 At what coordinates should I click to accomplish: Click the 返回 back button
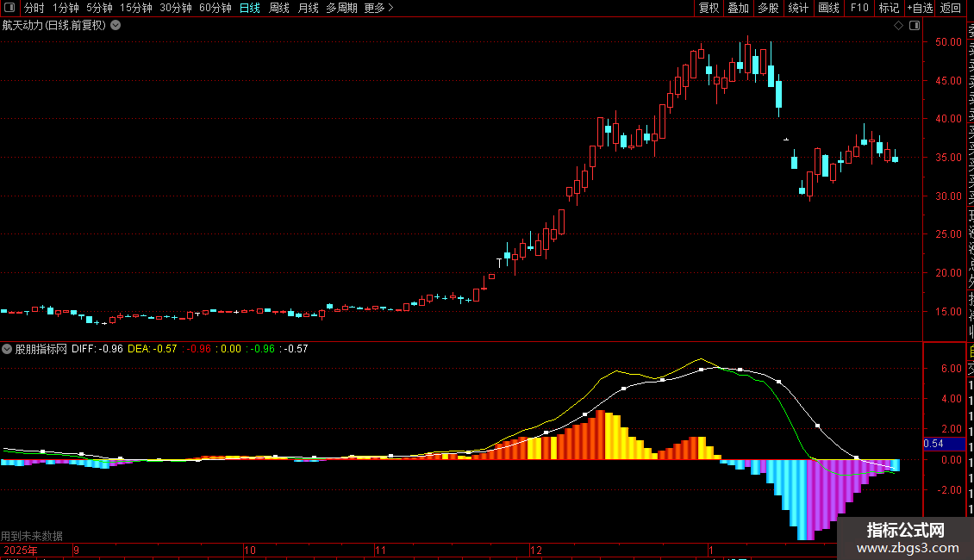[951, 8]
